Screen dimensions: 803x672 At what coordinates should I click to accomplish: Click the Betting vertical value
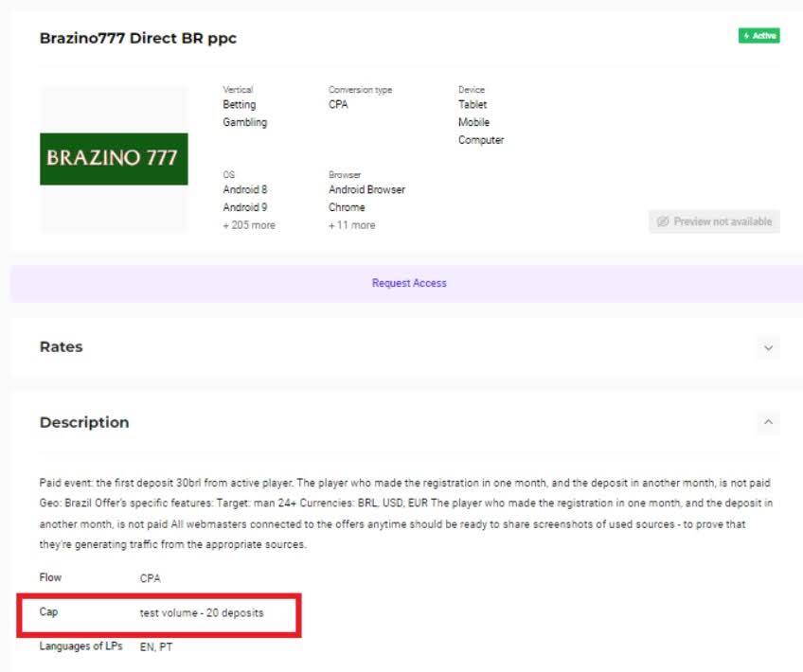coord(239,105)
